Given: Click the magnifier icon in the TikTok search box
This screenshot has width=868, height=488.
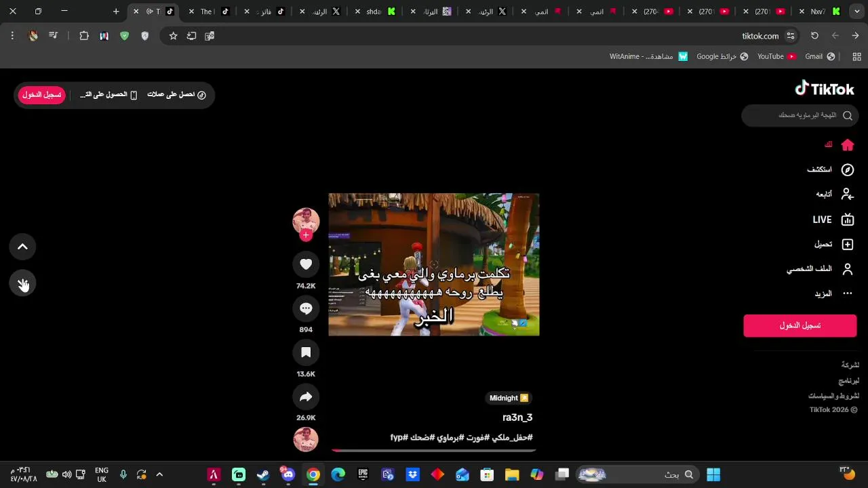Looking at the screenshot, I should tap(848, 115).
